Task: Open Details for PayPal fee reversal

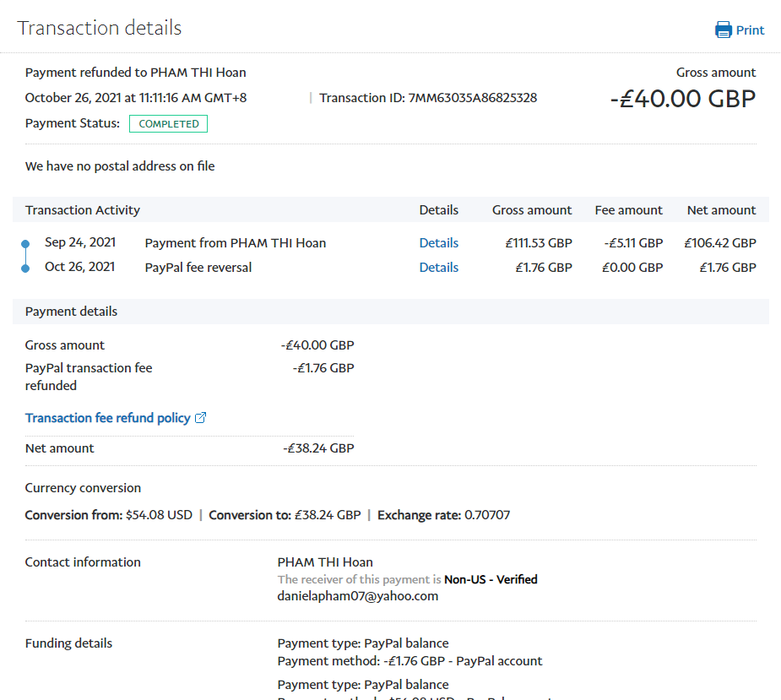Action: click(x=438, y=268)
